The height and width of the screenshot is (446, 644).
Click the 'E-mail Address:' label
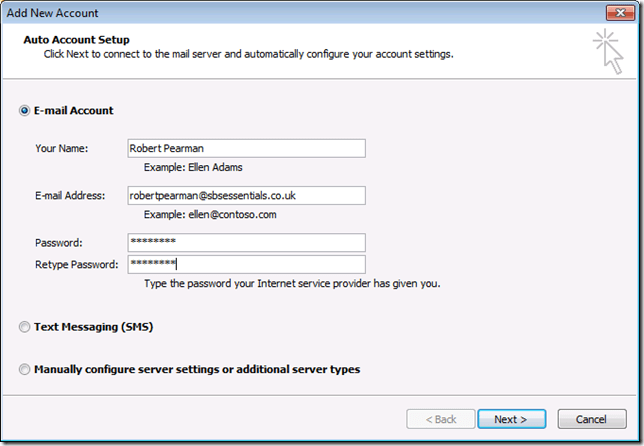[x=70, y=195]
